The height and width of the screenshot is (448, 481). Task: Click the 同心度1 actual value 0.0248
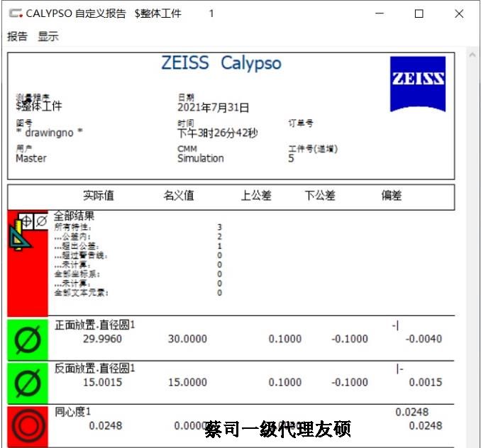(106, 425)
